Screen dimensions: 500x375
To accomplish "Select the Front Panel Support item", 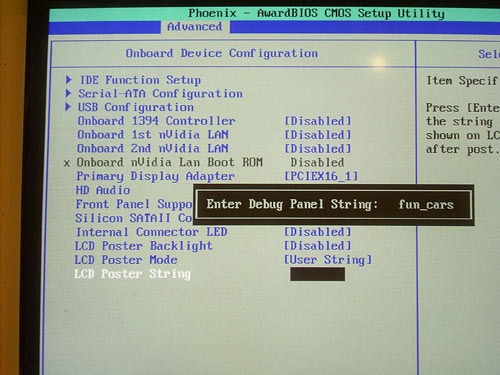I will click(134, 204).
